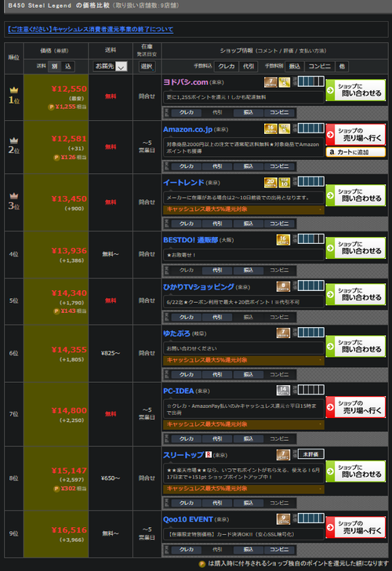Open the BESTDO! 通販部 shop link
The width and height of the screenshot is (392, 571).
click(x=191, y=240)
